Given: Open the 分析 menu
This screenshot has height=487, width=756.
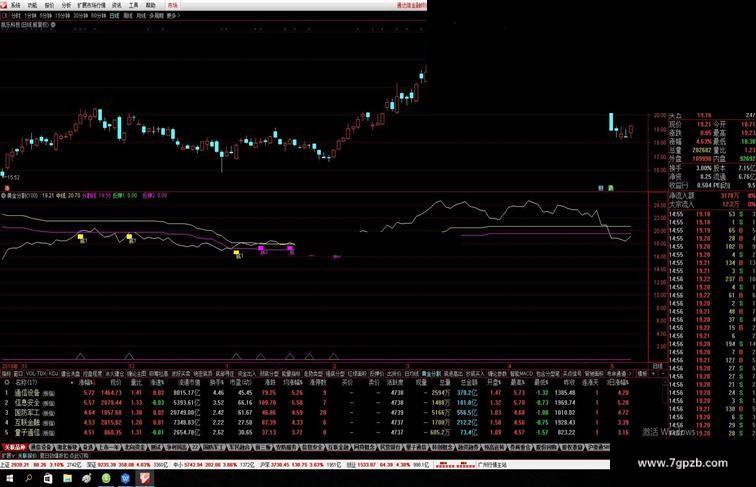Looking at the screenshot, I should [x=66, y=5].
